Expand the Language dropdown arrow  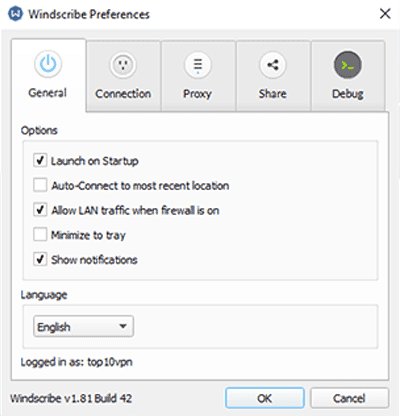pos(123,326)
